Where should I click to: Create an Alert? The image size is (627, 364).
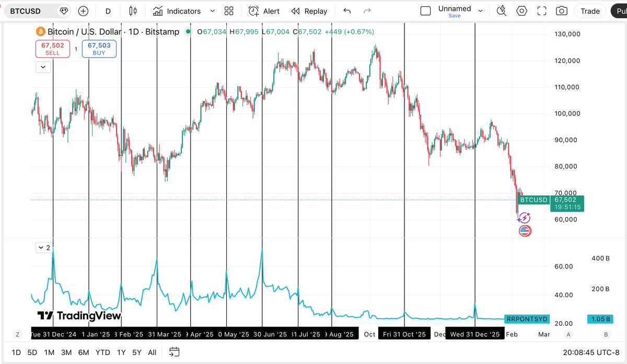click(x=264, y=11)
